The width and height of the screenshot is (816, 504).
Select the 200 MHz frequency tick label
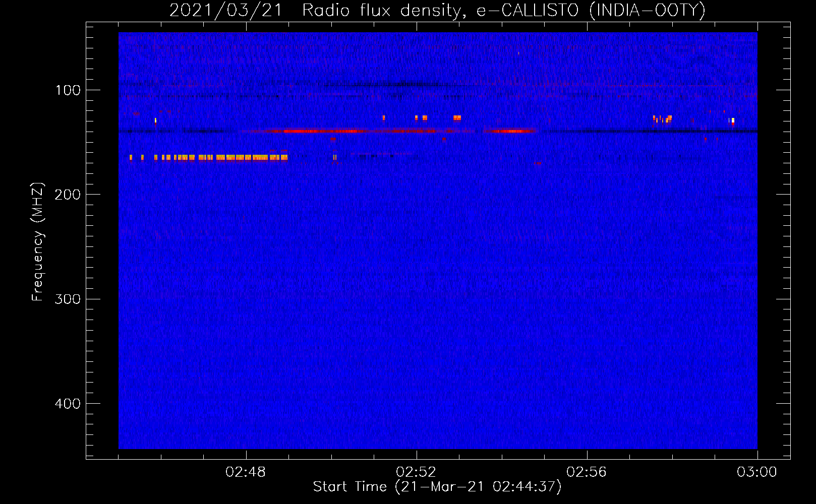coord(68,195)
